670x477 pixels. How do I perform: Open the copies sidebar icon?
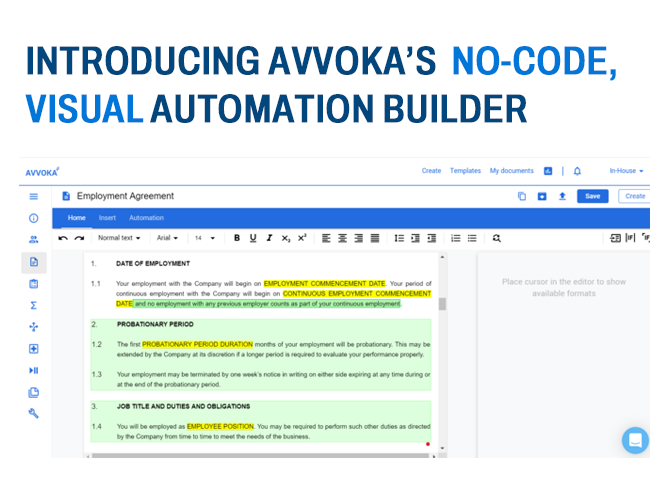(x=33, y=392)
